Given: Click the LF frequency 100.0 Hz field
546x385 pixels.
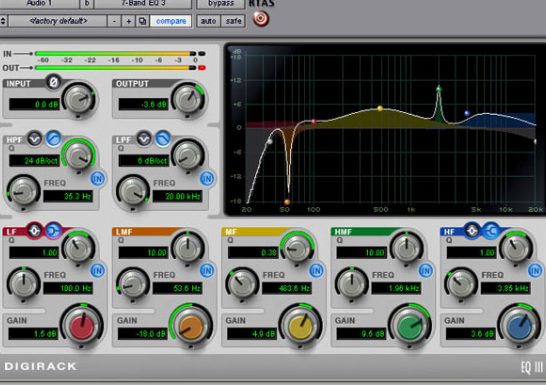Looking at the screenshot, I should tap(68, 288).
